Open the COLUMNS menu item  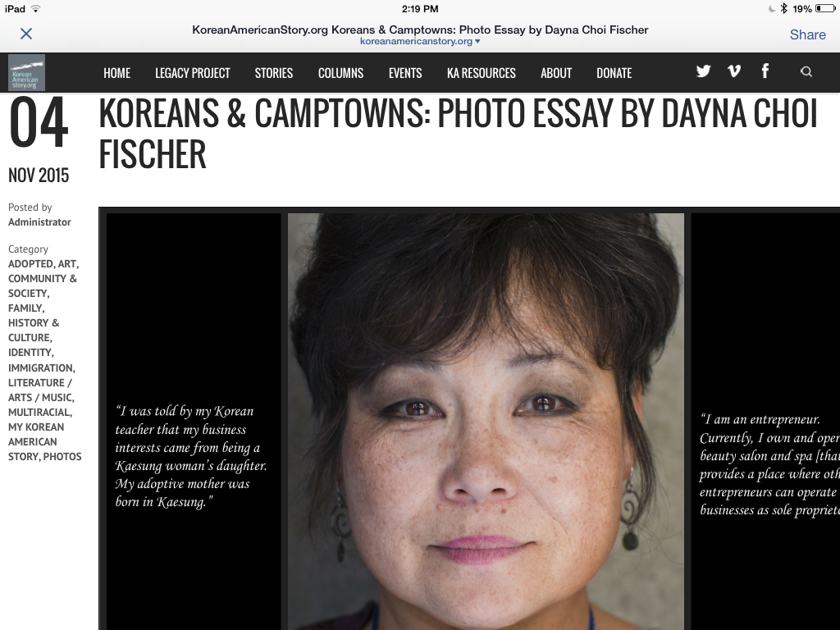[340, 73]
